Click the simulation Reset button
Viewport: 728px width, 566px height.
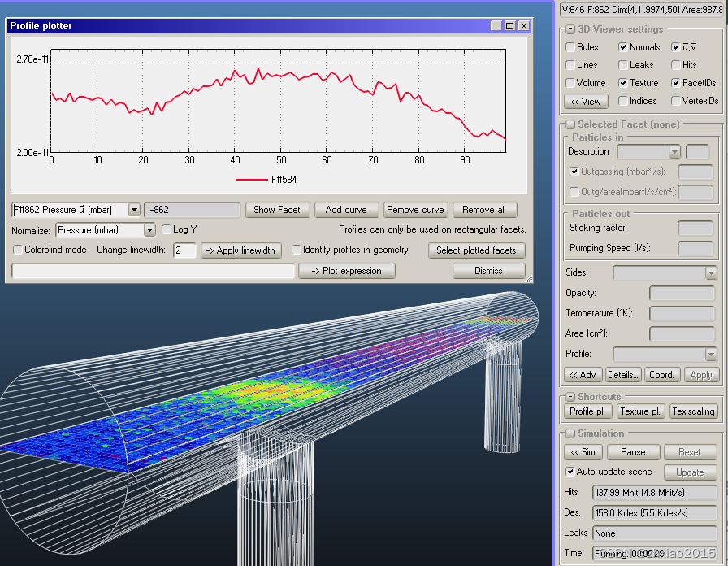pos(690,452)
